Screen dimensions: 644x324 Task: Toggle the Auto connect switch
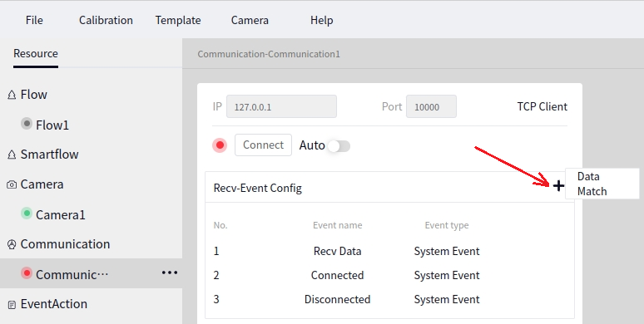pyautogui.click(x=339, y=146)
